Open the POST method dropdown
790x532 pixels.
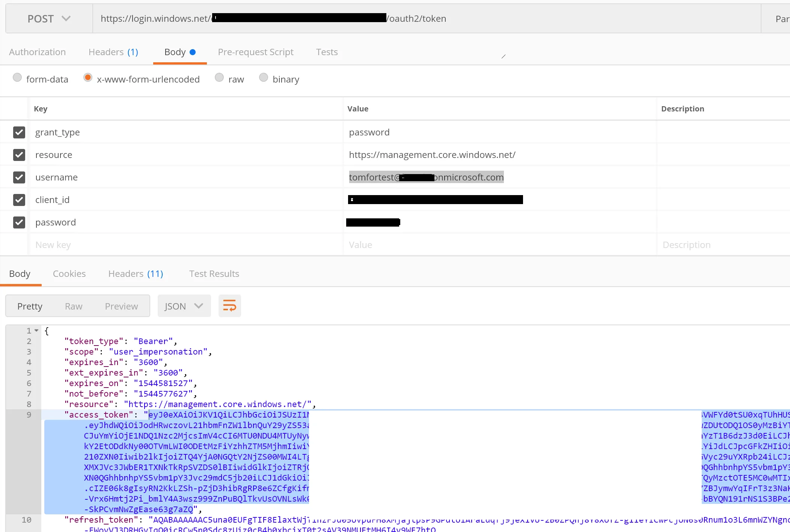49,19
